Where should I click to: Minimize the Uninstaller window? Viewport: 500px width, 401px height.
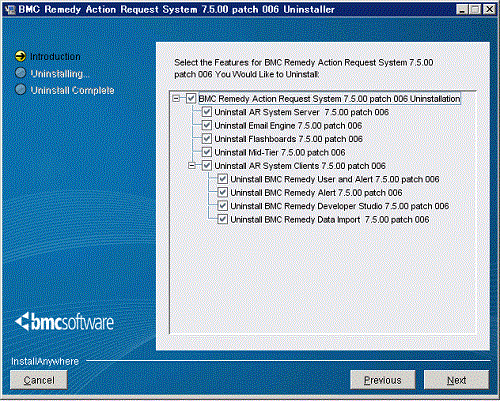click(462, 9)
